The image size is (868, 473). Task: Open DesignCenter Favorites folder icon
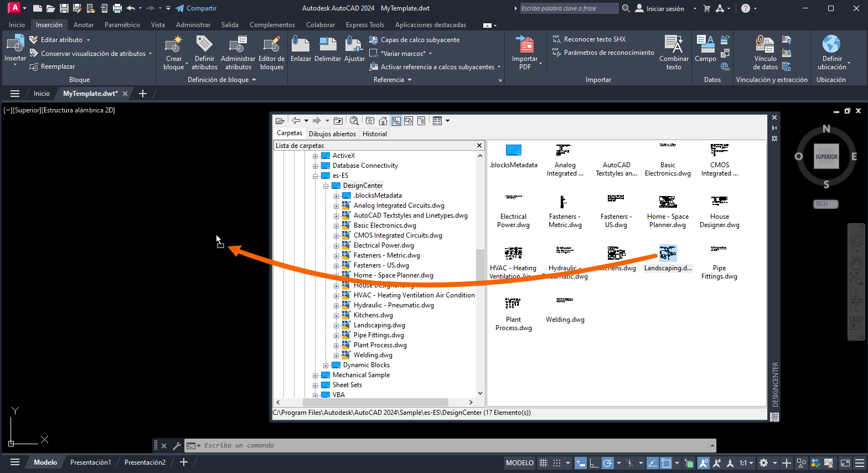click(370, 121)
